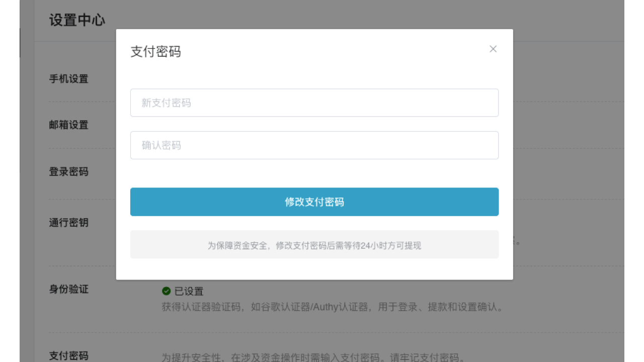Select 身份验证 in the background settings list

point(68,290)
